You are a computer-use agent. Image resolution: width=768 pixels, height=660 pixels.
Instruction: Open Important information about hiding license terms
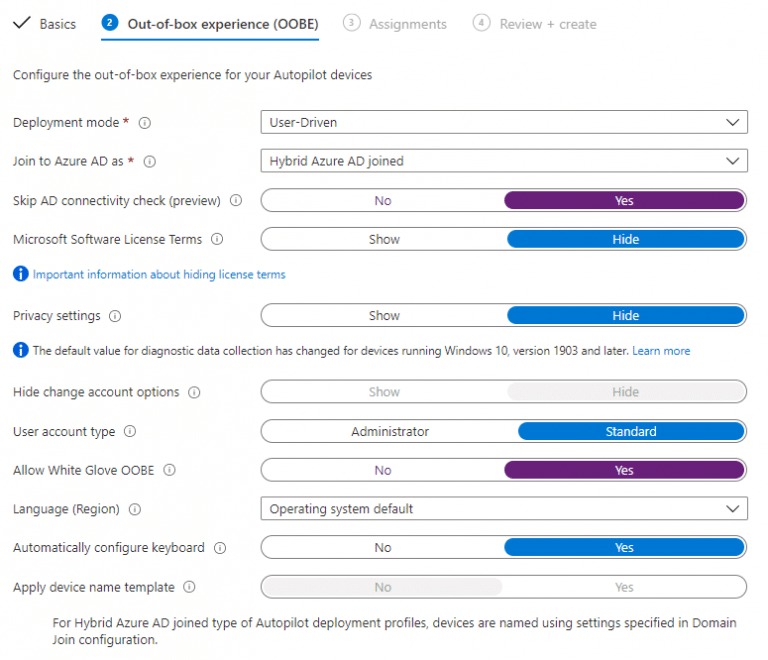pyautogui.click(x=159, y=274)
